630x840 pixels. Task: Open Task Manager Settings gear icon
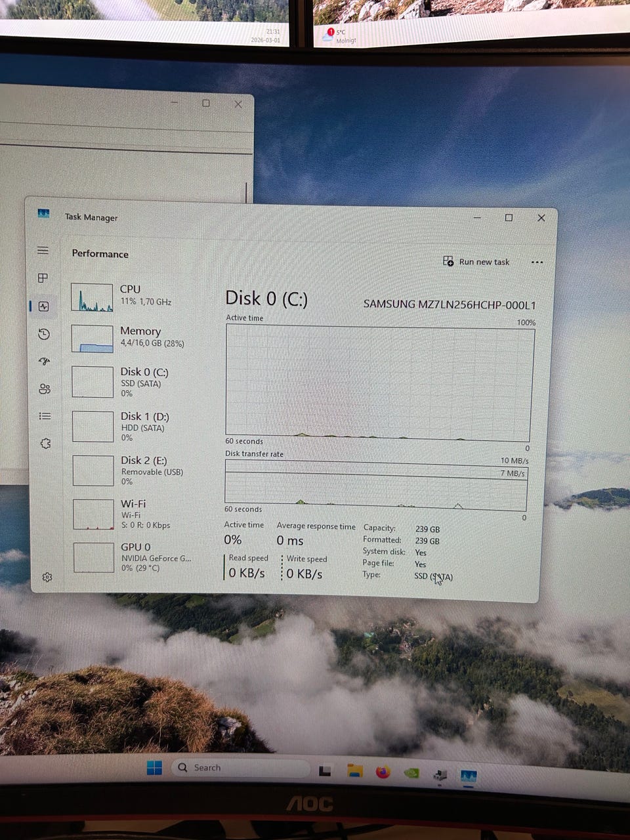(47, 577)
